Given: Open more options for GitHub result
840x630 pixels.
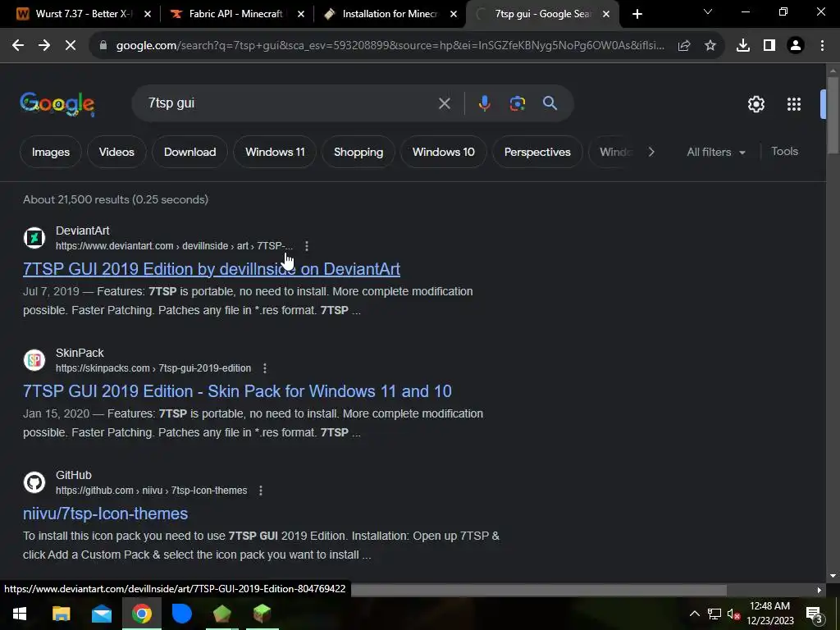Looking at the screenshot, I should (261, 491).
